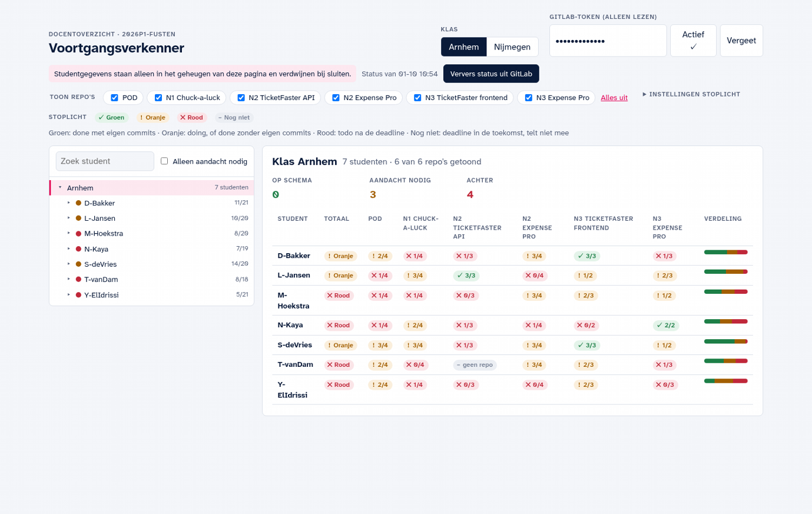Toggle the N3 Expense Pro checkbox
Viewport: 812px width, 514px height.
tap(528, 98)
